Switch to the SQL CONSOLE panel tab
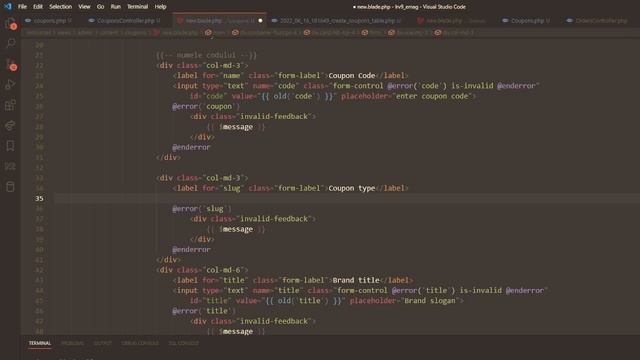Image resolution: width=640 pixels, height=360 pixels. (x=184, y=343)
